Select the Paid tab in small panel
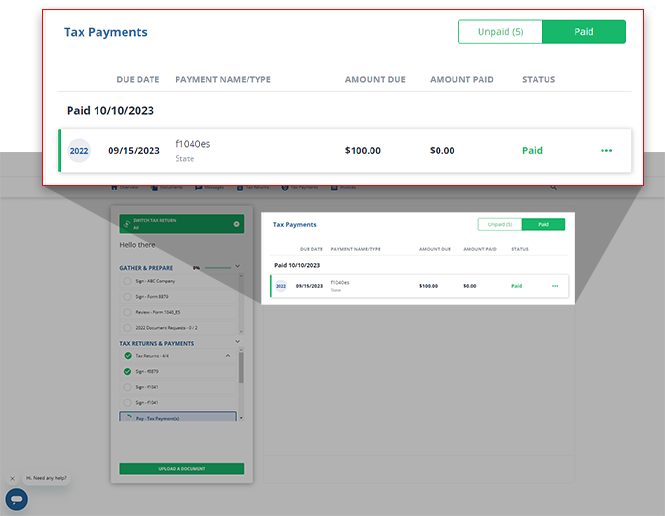Screen dimensions: 665x516 pyautogui.click(x=543, y=224)
